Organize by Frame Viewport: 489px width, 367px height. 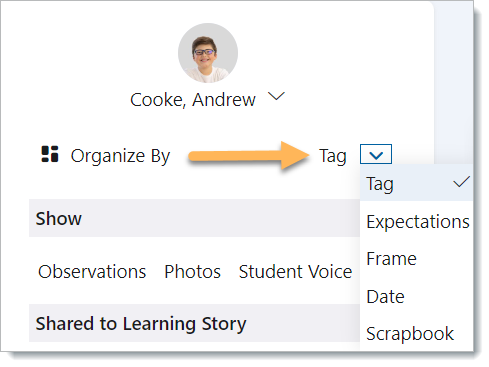(x=391, y=259)
